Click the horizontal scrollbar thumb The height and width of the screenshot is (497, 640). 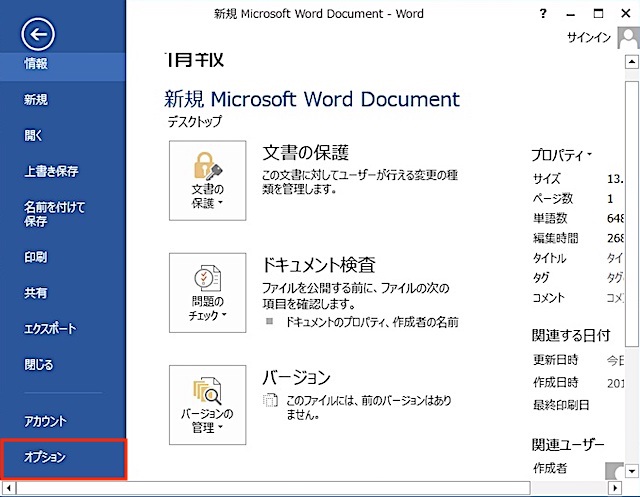(273, 488)
